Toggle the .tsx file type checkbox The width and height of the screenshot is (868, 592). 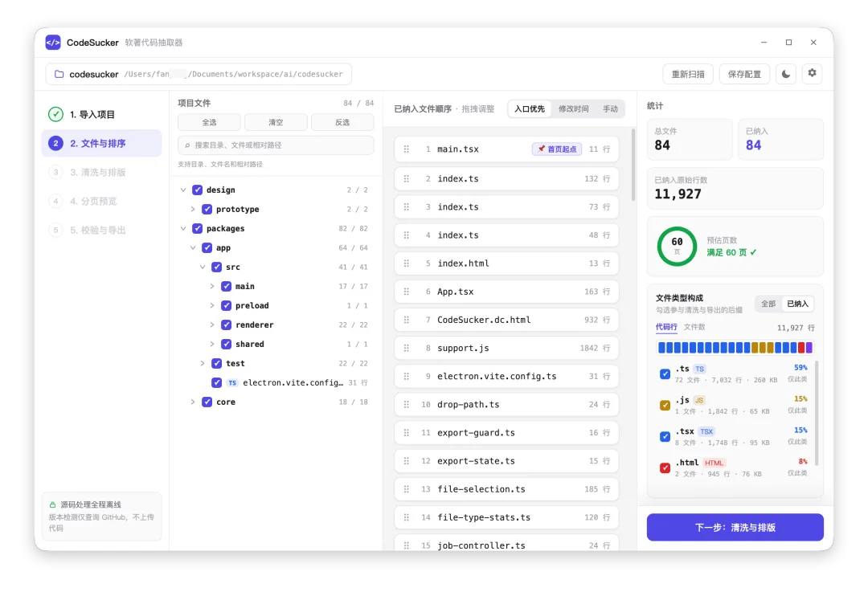pyautogui.click(x=665, y=436)
